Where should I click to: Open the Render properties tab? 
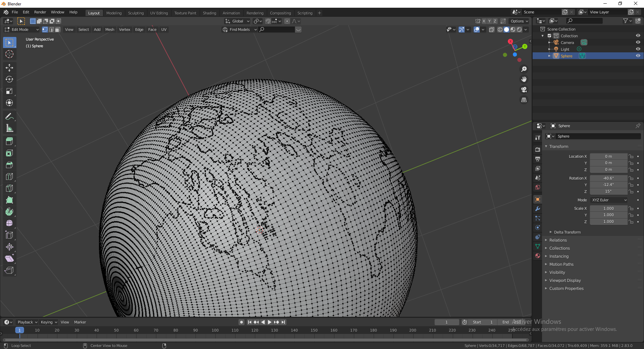[538, 149]
